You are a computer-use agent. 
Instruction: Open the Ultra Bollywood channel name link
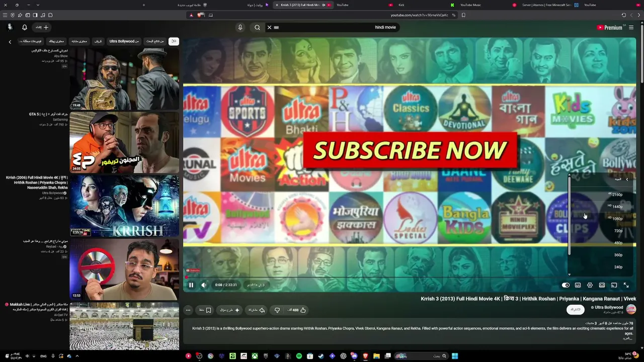(608, 307)
